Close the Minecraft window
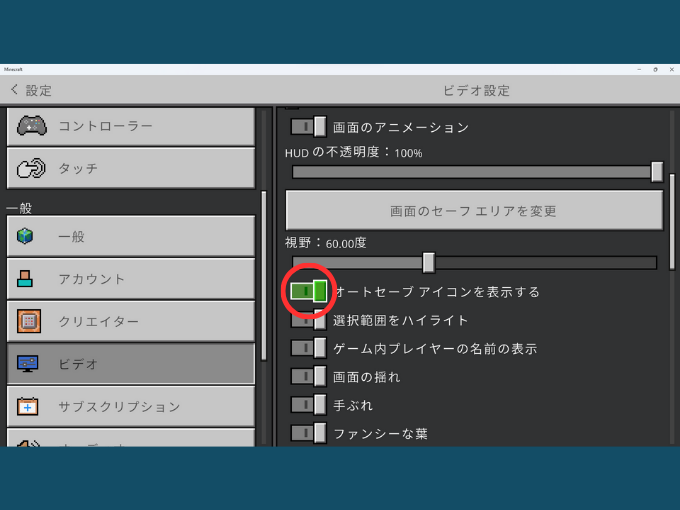The image size is (680, 510). click(x=671, y=69)
